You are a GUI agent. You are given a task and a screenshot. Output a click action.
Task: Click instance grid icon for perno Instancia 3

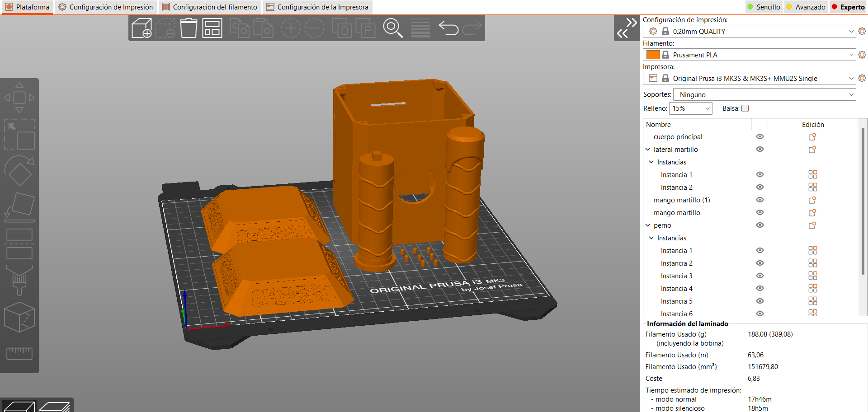click(812, 276)
